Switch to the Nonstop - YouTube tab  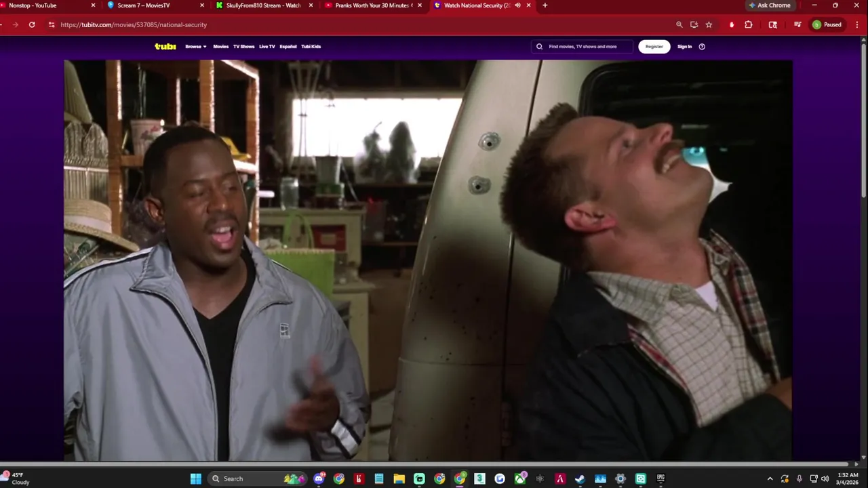pyautogui.click(x=47, y=5)
